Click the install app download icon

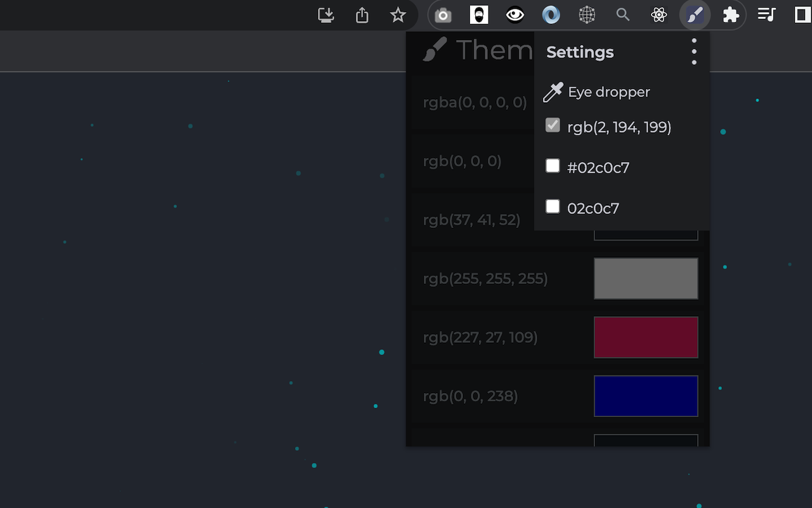[x=326, y=15]
